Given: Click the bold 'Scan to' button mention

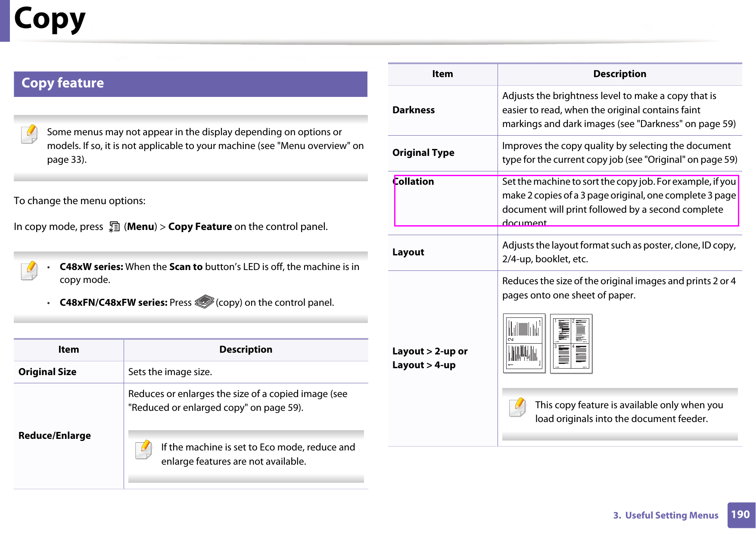Looking at the screenshot, I should 186,267.
